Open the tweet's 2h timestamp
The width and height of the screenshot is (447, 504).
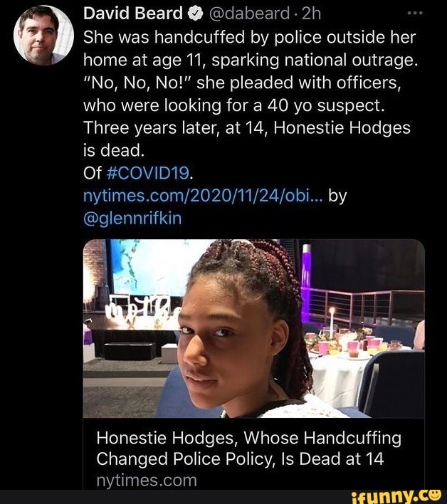(311, 14)
